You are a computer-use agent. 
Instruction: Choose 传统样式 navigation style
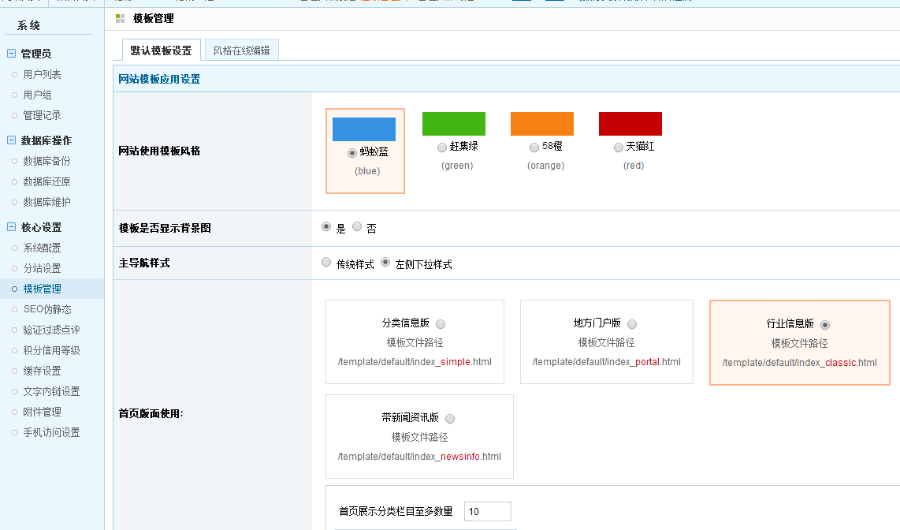click(x=326, y=262)
